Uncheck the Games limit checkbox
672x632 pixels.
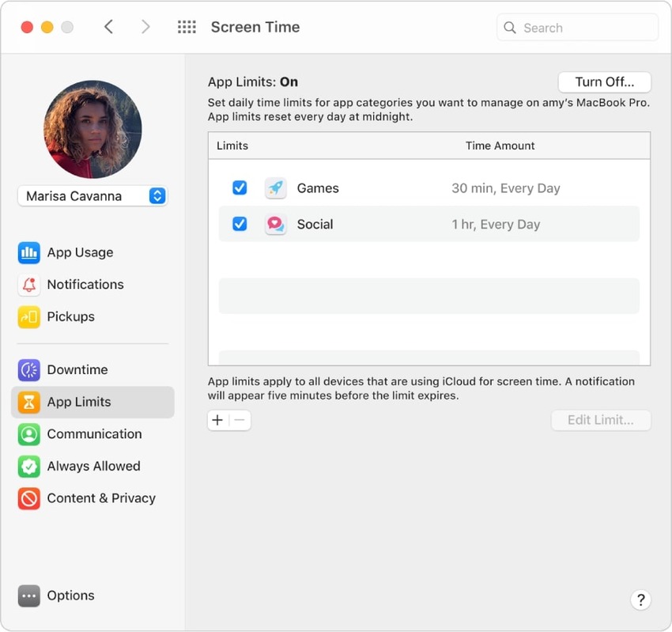(x=240, y=188)
